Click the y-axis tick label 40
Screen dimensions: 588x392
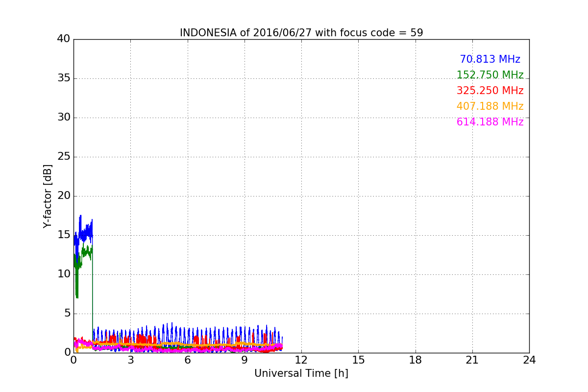pyautogui.click(x=64, y=39)
